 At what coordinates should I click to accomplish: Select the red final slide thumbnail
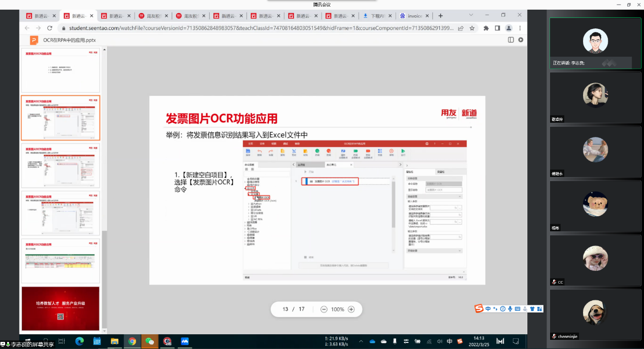[x=60, y=308]
